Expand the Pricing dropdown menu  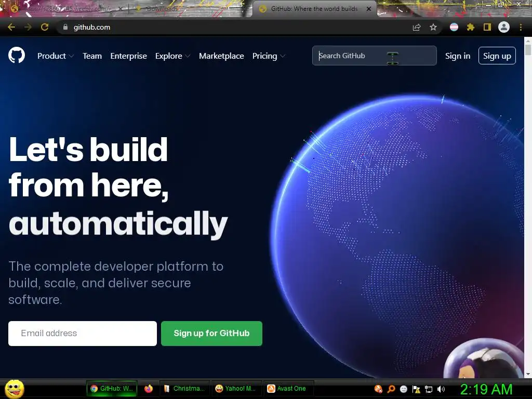(269, 56)
